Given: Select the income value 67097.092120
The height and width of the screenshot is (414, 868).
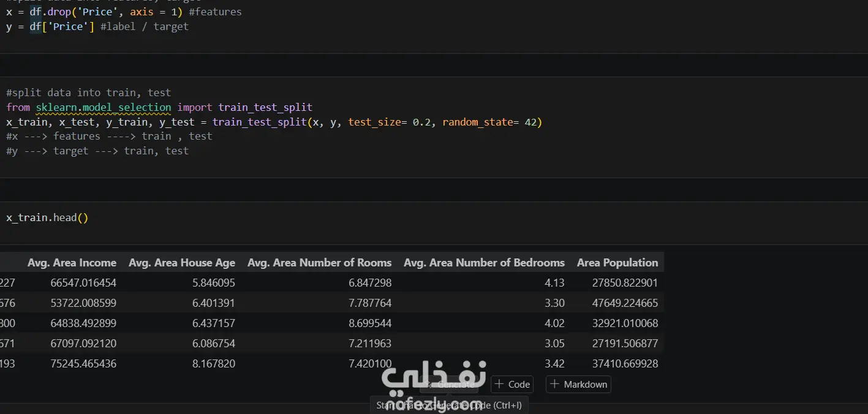Looking at the screenshot, I should (x=83, y=344).
